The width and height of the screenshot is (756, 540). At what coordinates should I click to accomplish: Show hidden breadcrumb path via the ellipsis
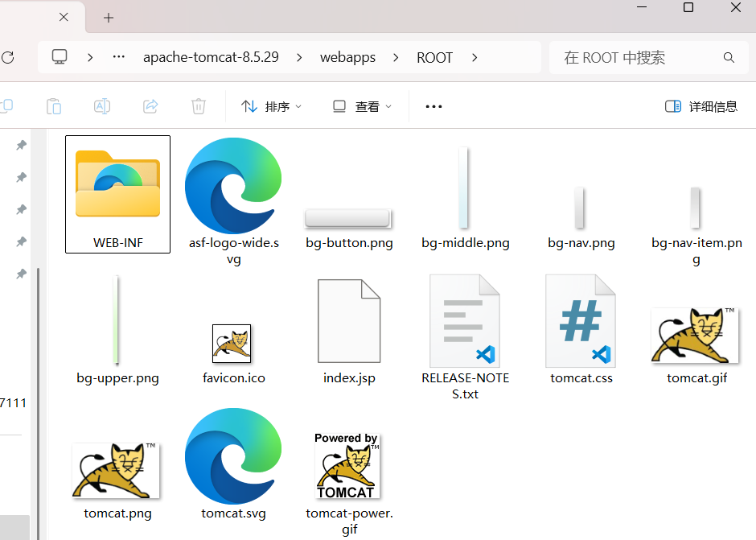coord(118,57)
